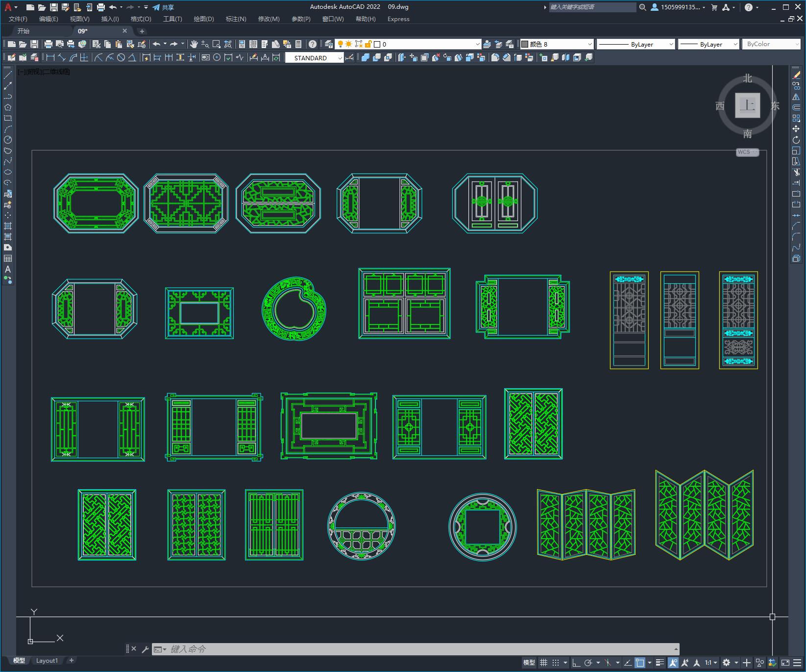This screenshot has width=806, height=672.
Task: Click the keyword search field
Action: 592,7
